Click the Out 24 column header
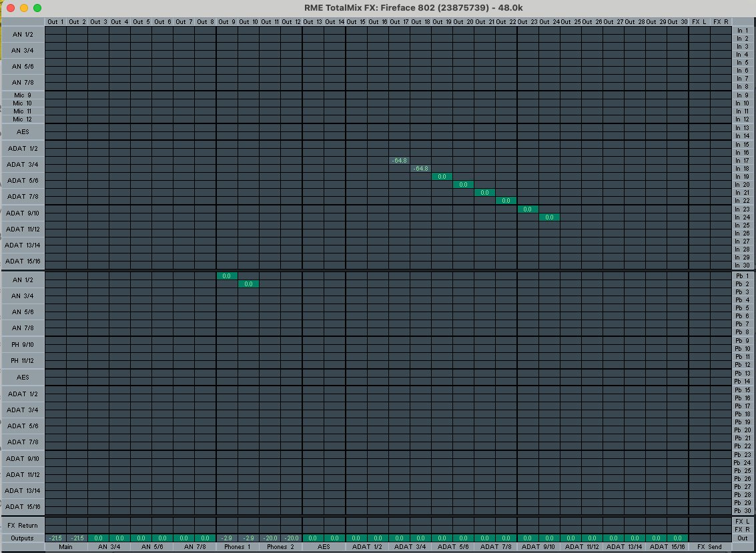The image size is (756, 553). click(x=549, y=22)
